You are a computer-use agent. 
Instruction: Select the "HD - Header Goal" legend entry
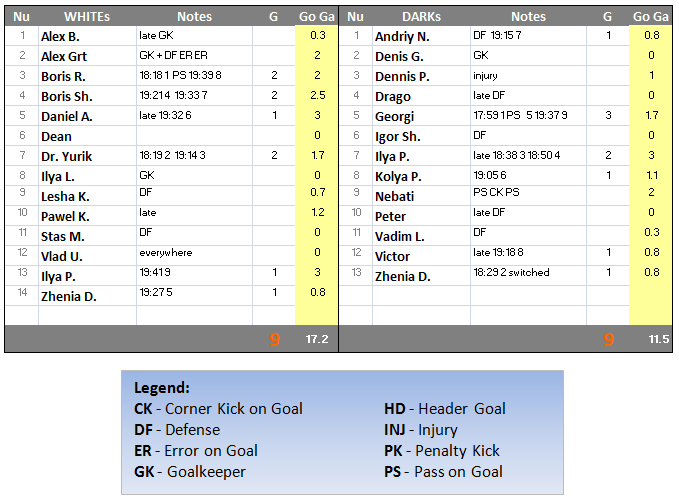445,408
